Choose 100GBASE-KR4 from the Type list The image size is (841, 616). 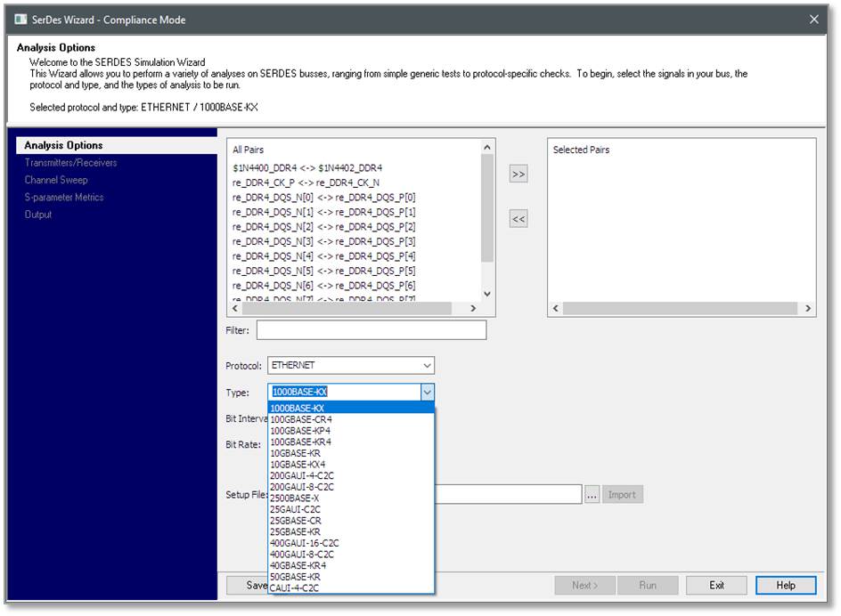pos(351,442)
